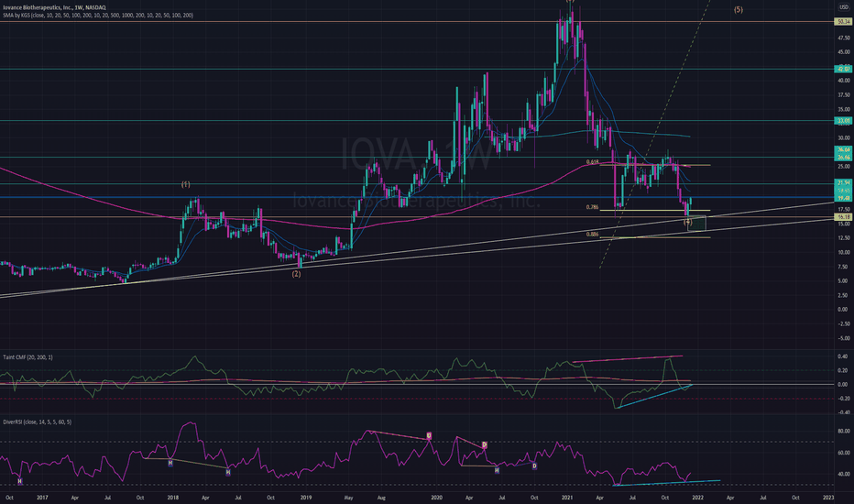Image resolution: width=854 pixels, height=504 pixels.
Task: Click the 16.18 price label
Action: (x=844, y=217)
